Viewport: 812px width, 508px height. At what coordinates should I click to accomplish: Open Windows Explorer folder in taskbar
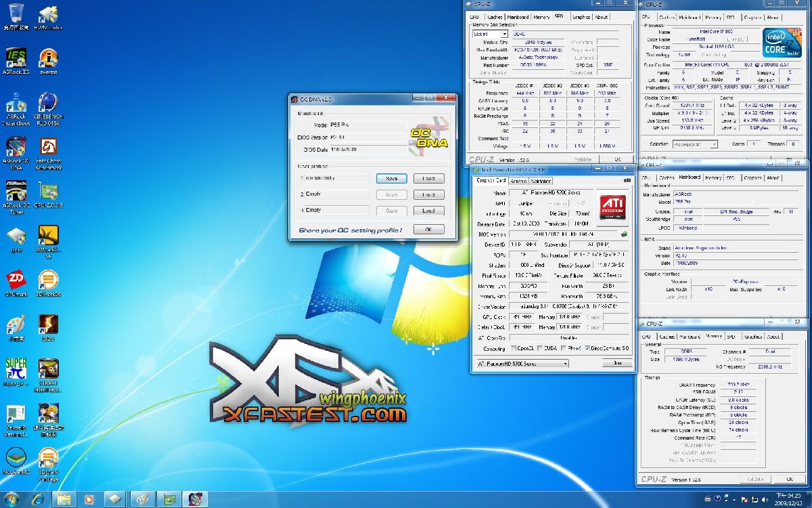[x=64, y=499]
